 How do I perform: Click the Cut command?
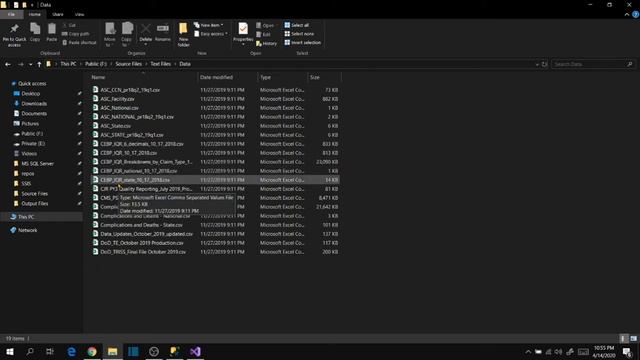click(x=69, y=25)
